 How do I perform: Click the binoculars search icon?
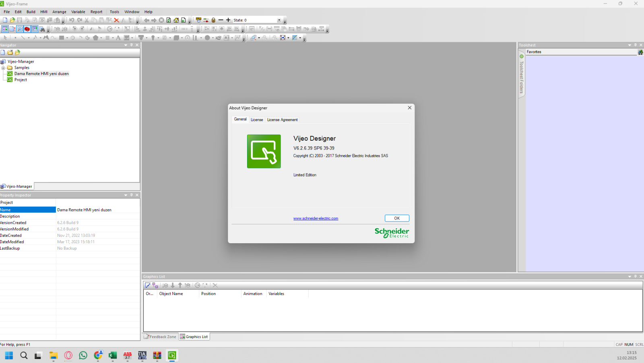pos(42,29)
